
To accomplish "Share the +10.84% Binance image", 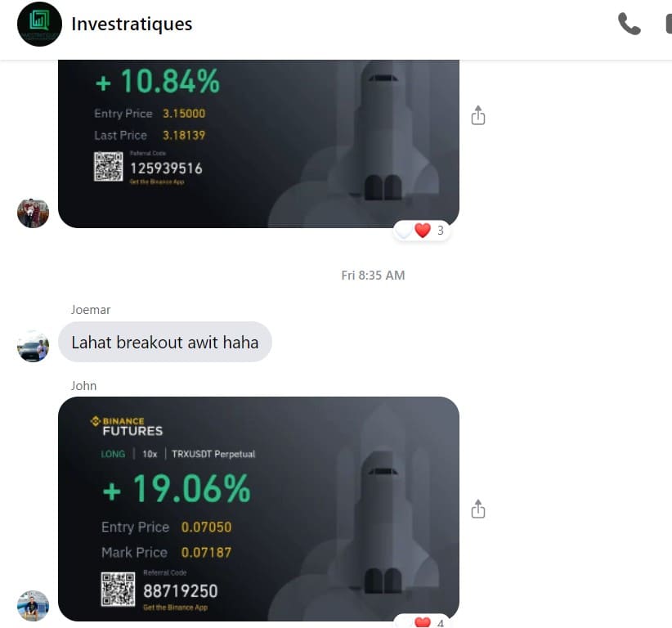I will pos(478,115).
